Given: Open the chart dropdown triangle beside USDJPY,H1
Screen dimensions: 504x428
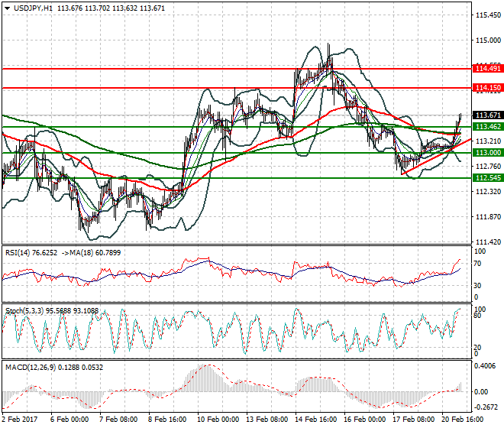Looking at the screenshot, I should pyautogui.click(x=7, y=8).
